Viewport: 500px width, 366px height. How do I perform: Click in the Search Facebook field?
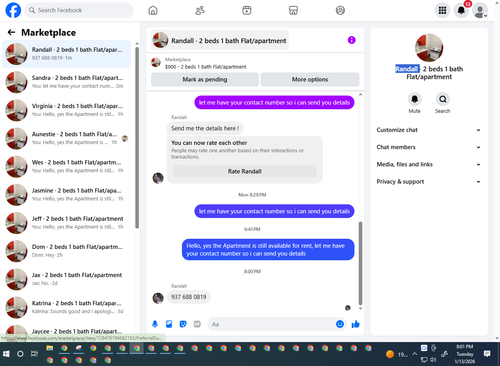click(x=79, y=10)
